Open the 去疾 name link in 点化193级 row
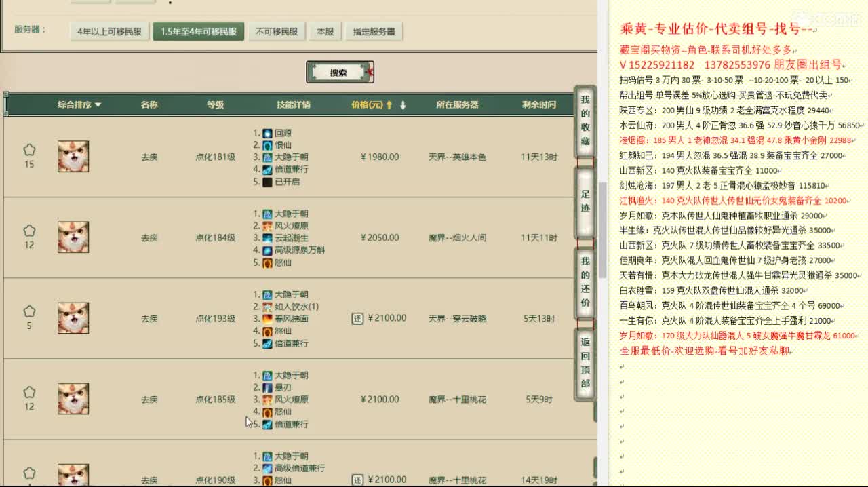This screenshot has width=868, height=487. (149, 318)
